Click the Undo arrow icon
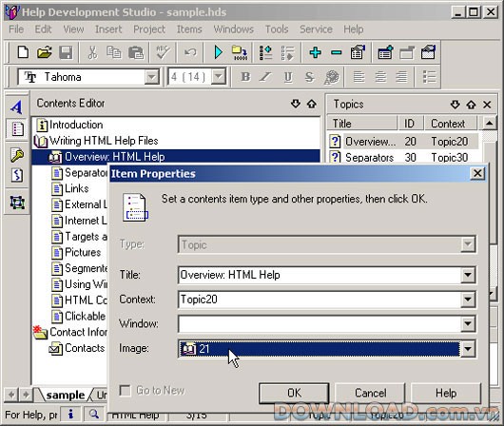 (190, 52)
